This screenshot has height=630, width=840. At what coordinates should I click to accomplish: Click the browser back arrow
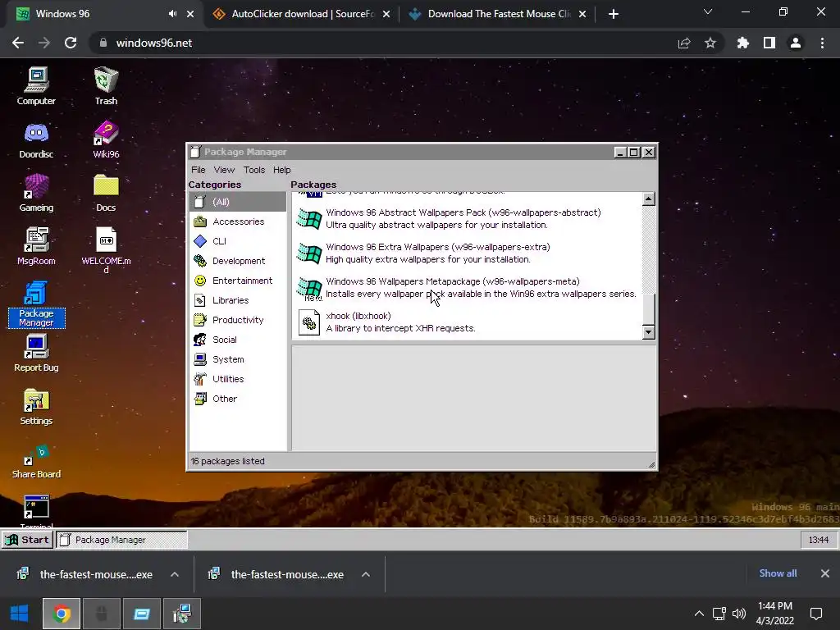coord(18,43)
